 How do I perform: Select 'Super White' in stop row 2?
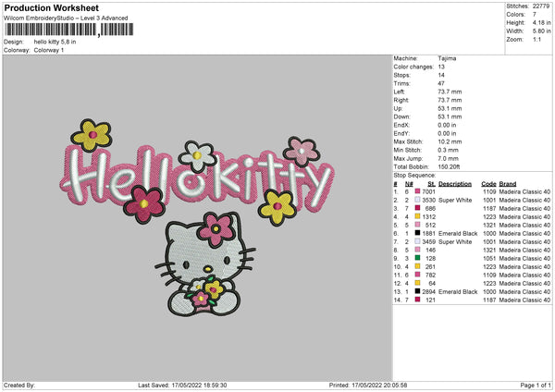[x=455, y=201]
